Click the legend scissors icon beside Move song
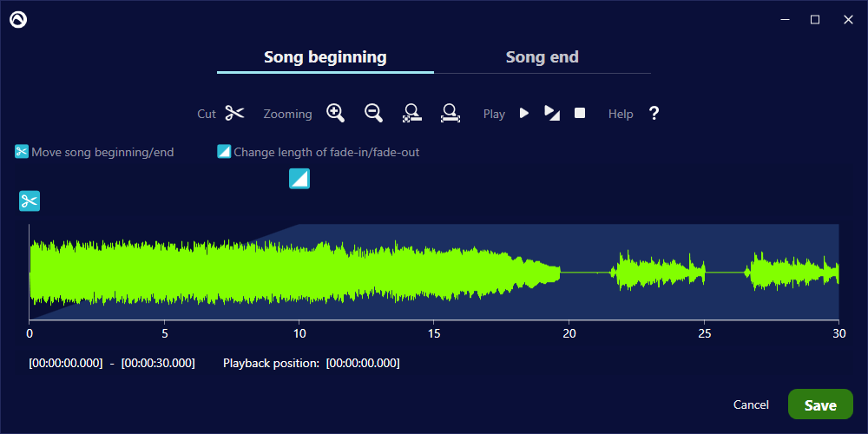Viewport: 868px width, 434px height. pos(22,152)
